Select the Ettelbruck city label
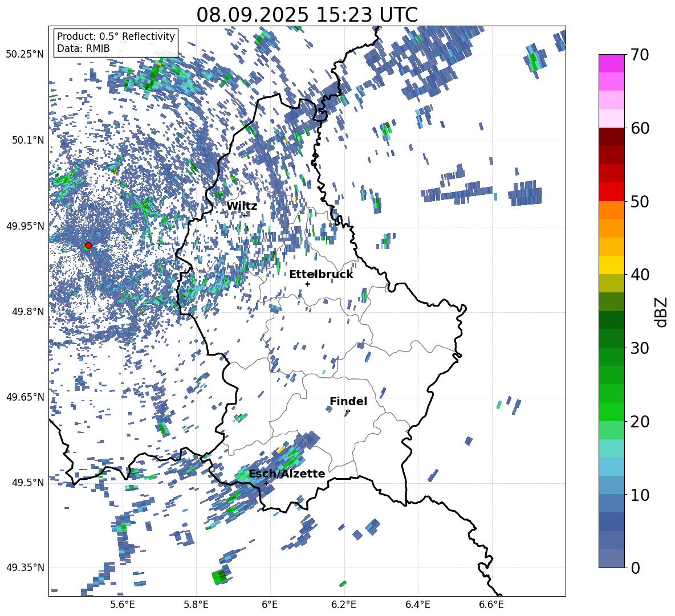The width and height of the screenshot is (675, 616). pyautogui.click(x=321, y=275)
